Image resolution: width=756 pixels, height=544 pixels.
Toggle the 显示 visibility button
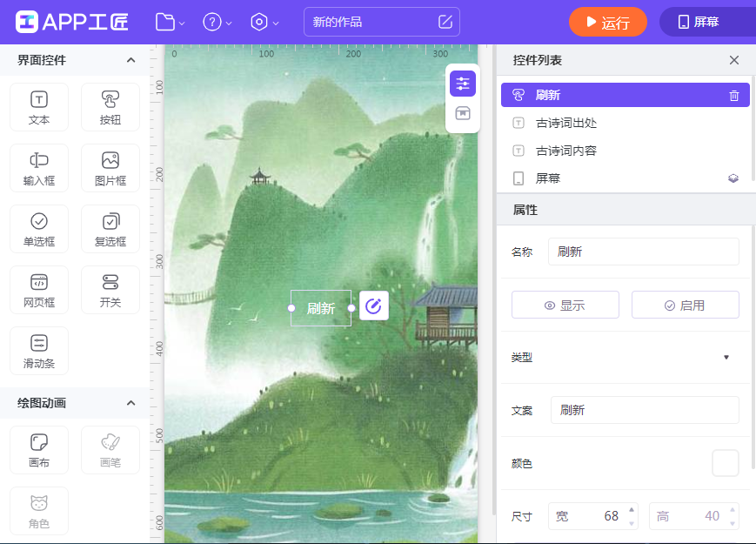pos(565,305)
